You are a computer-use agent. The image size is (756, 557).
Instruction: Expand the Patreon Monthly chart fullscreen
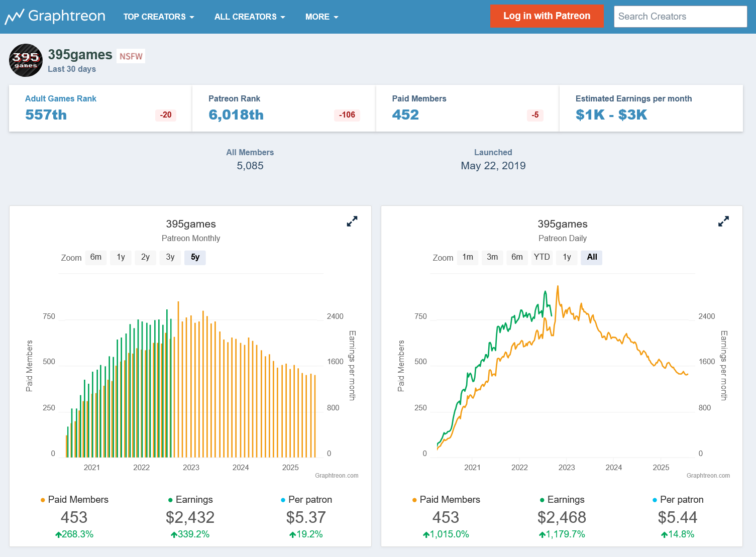coord(352,221)
